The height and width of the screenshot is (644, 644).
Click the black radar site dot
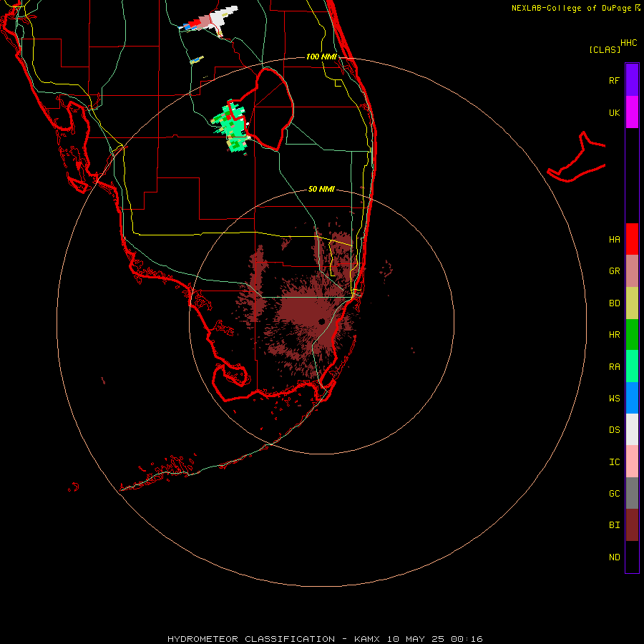tap(321, 321)
